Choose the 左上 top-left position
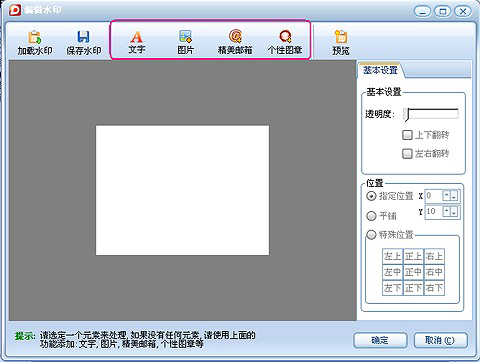Image resolution: width=480 pixels, height=362 pixels. tap(392, 256)
